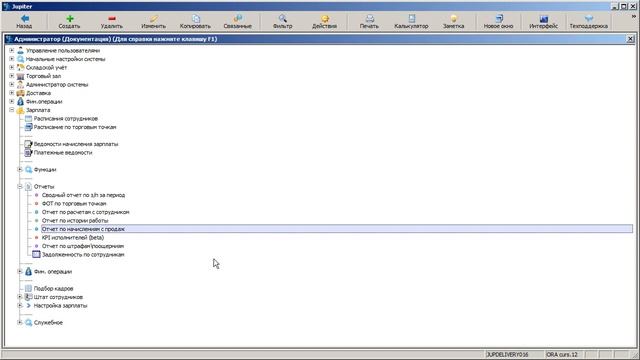Click the Интерфейс toolbar icon

pos(544,18)
